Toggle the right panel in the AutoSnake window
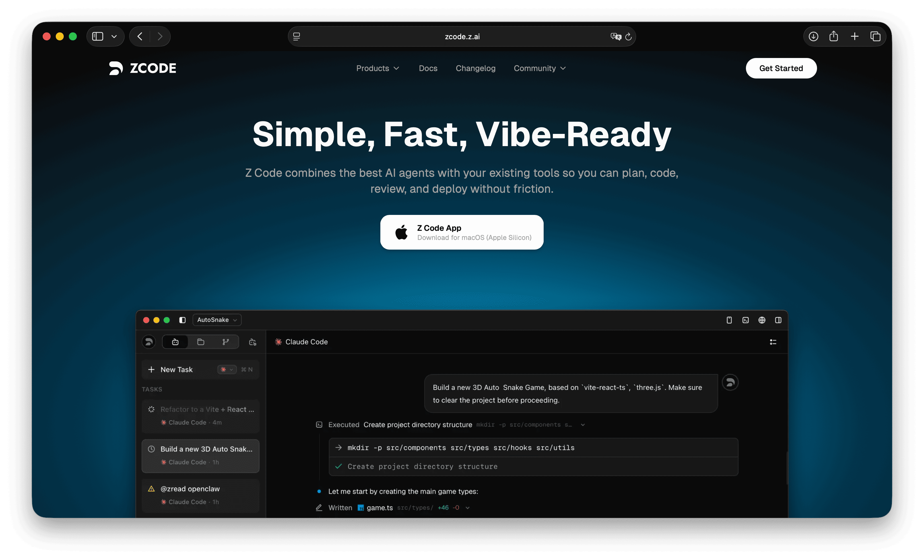Image resolution: width=924 pixels, height=560 pixels. tap(779, 320)
